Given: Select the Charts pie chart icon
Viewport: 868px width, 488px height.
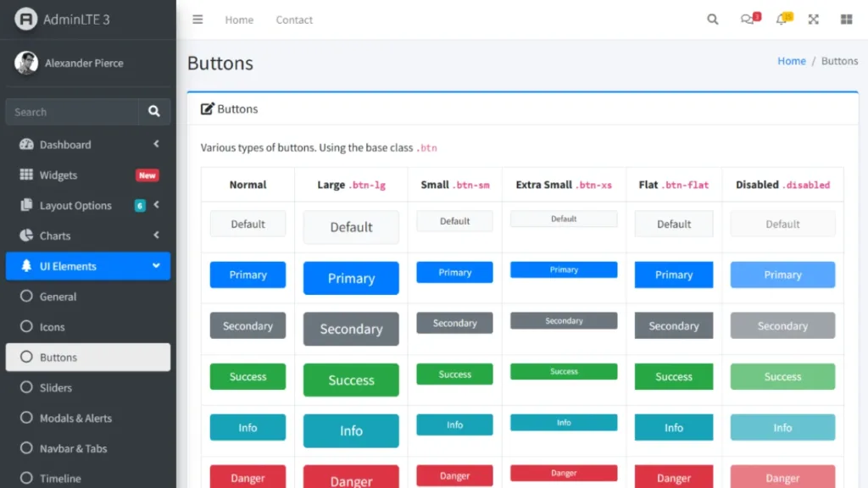Looking at the screenshot, I should point(26,236).
